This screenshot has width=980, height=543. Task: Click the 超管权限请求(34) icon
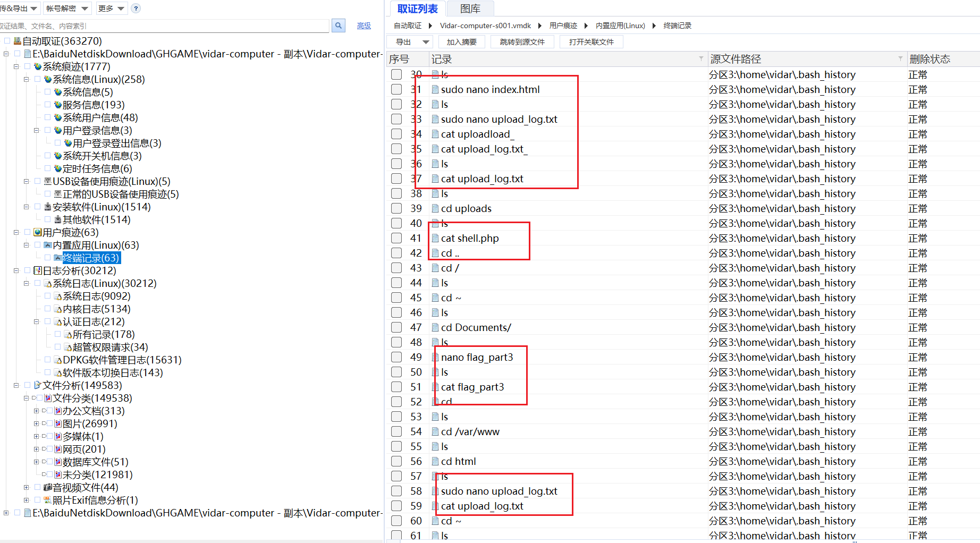pos(68,347)
